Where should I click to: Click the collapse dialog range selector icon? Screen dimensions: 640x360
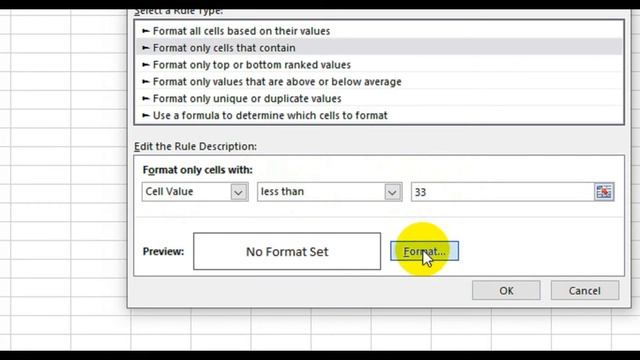click(x=604, y=192)
